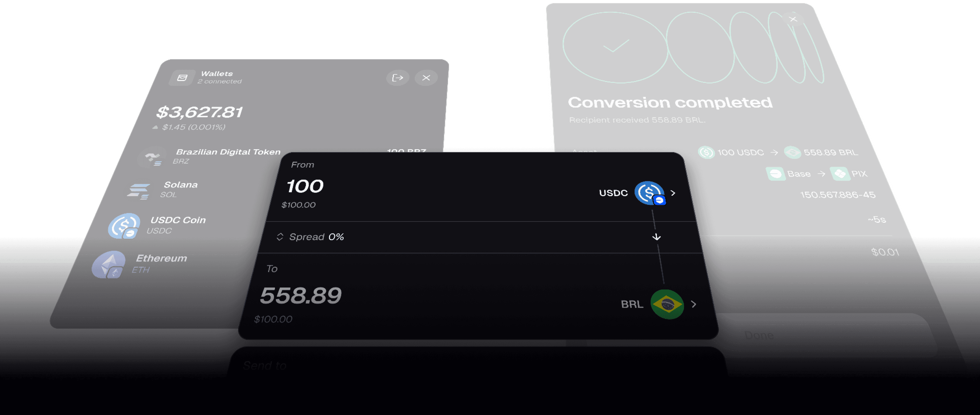
Task: Click the disconnect wallet icon in Wallets panel
Action: click(x=398, y=78)
